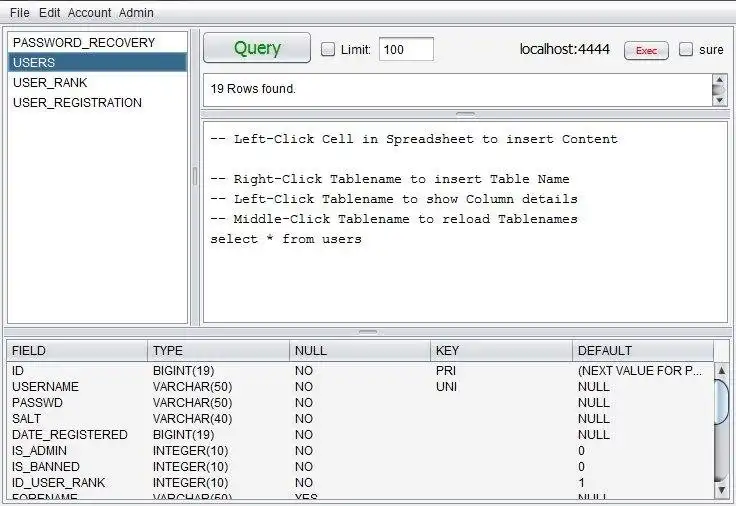Image resolution: width=736 pixels, height=506 pixels.
Task: Focus the Limit value field showing 100
Action: pyautogui.click(x=406, y=49)
